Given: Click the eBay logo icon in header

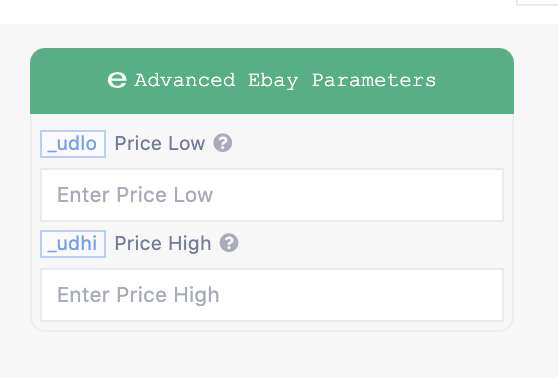Looking at the screenshot, I should coord(117,80).
